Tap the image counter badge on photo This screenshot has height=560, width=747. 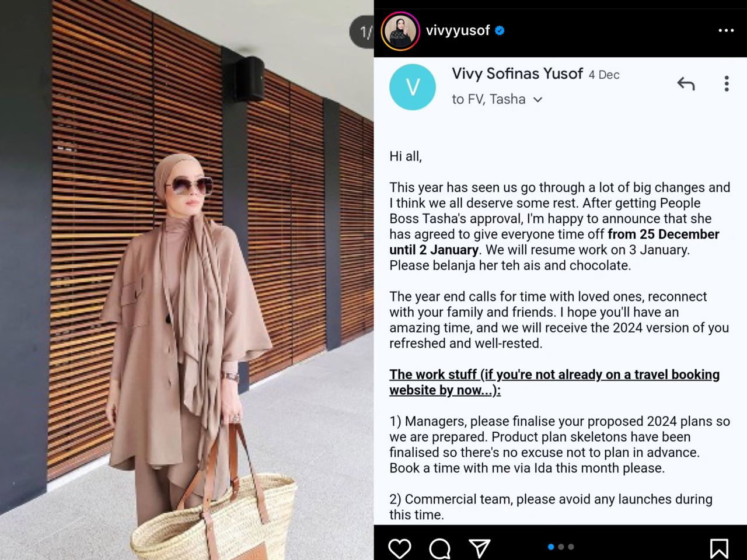point(362,32)
